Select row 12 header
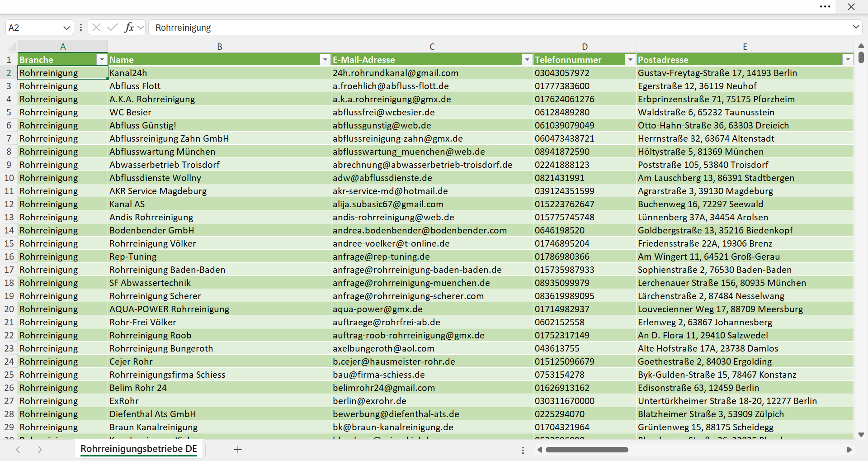The image size is (868, 461). click(9, 204)
